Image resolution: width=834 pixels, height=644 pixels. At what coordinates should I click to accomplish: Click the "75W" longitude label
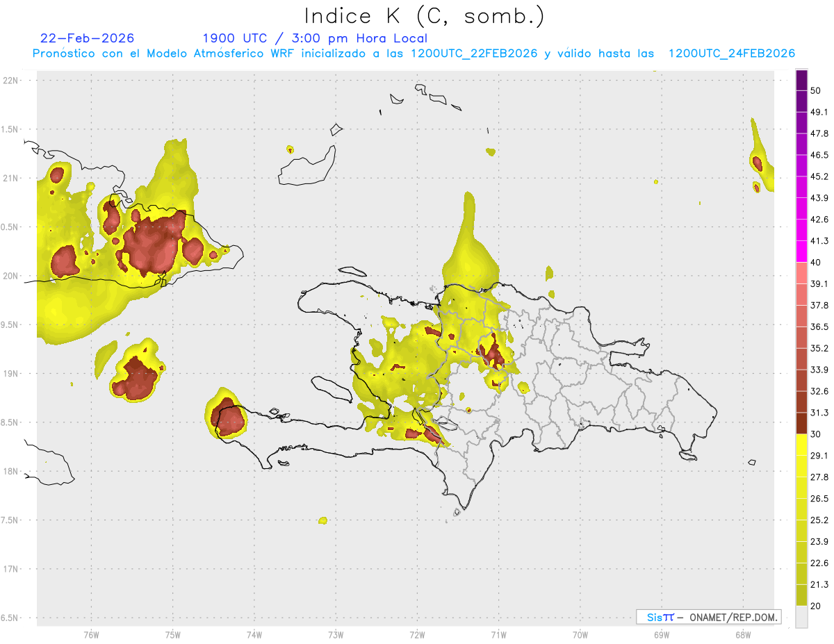click(173, 635)
